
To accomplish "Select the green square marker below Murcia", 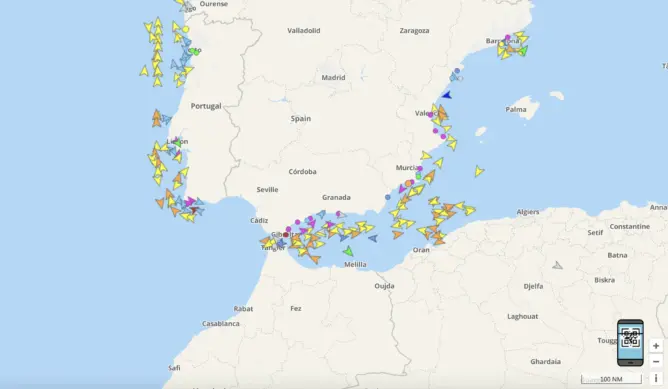I will pos(418,176).
